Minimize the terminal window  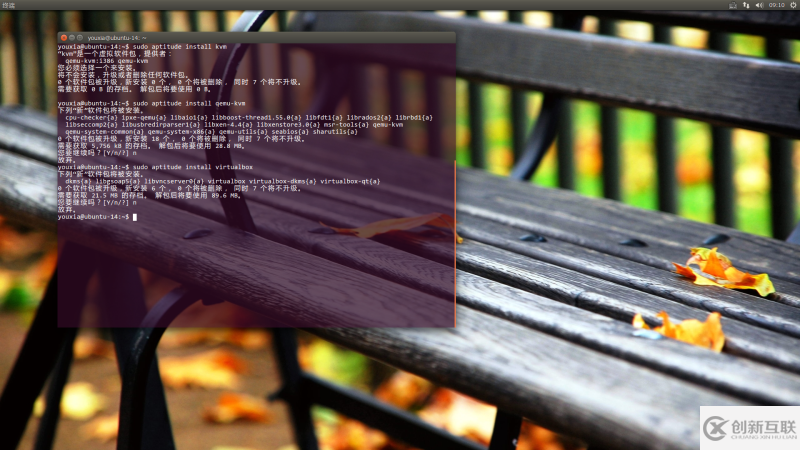(x=72, y=38)
